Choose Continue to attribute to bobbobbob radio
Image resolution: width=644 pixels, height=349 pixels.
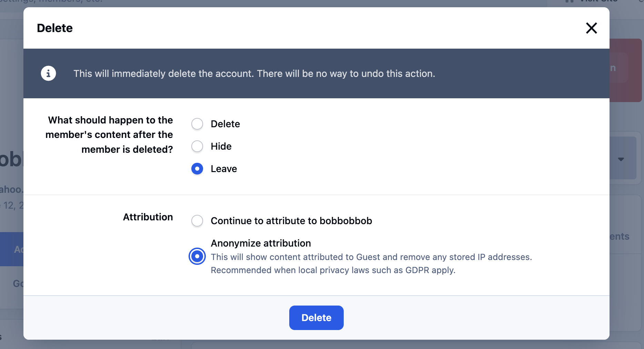197,221
